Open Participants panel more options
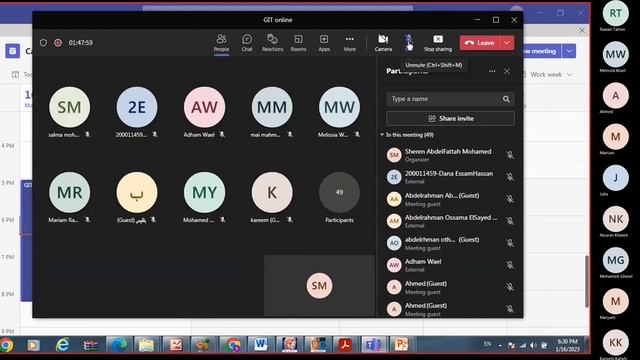 tap(492, 71)
